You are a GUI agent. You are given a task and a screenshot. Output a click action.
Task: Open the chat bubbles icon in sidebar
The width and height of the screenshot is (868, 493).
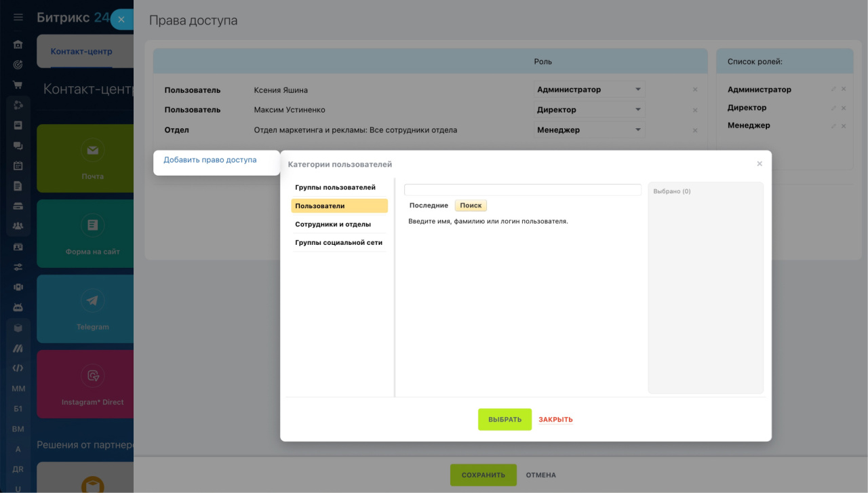point(18,145)
